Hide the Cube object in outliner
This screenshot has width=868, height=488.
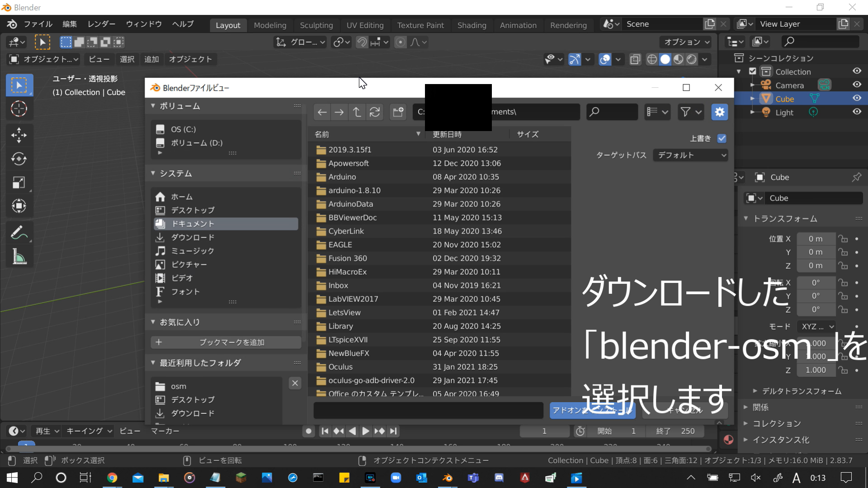pyautogui.click(x=857, y=99)
